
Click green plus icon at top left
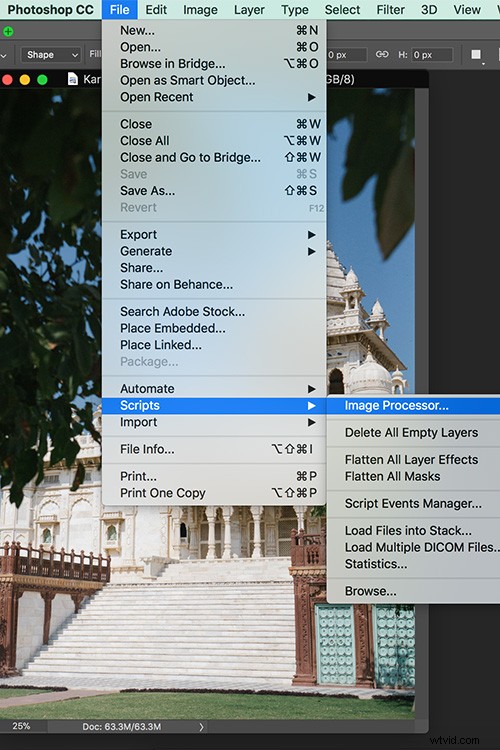pyautogui.click(x=8, y=32)
